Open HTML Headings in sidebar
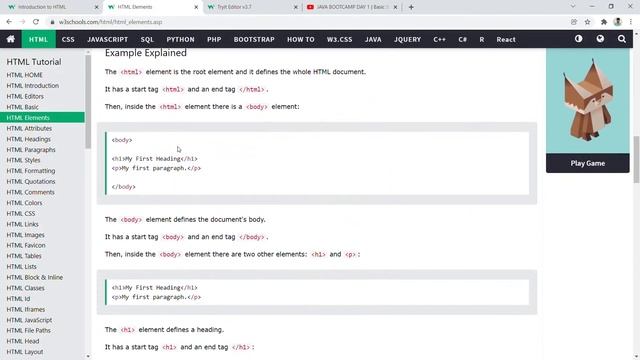Image resolution: width=640 pixels, height=360 pixels. click(29, 139)
